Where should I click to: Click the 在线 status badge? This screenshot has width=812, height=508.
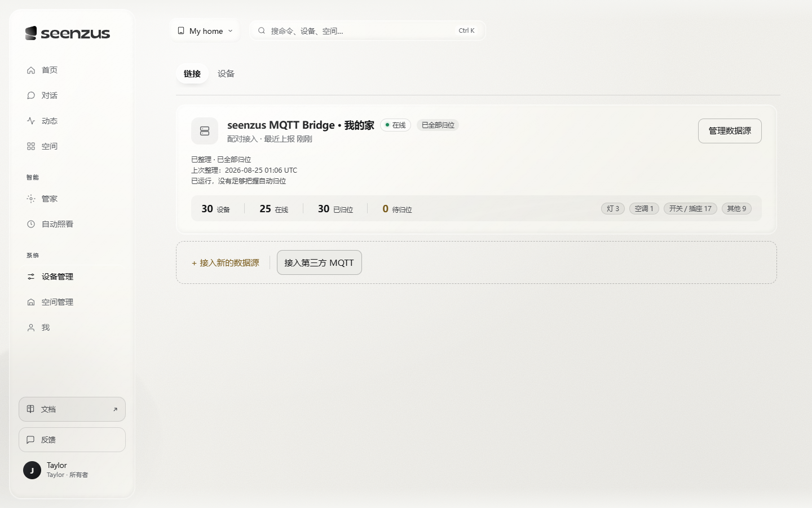click(395, 125)
